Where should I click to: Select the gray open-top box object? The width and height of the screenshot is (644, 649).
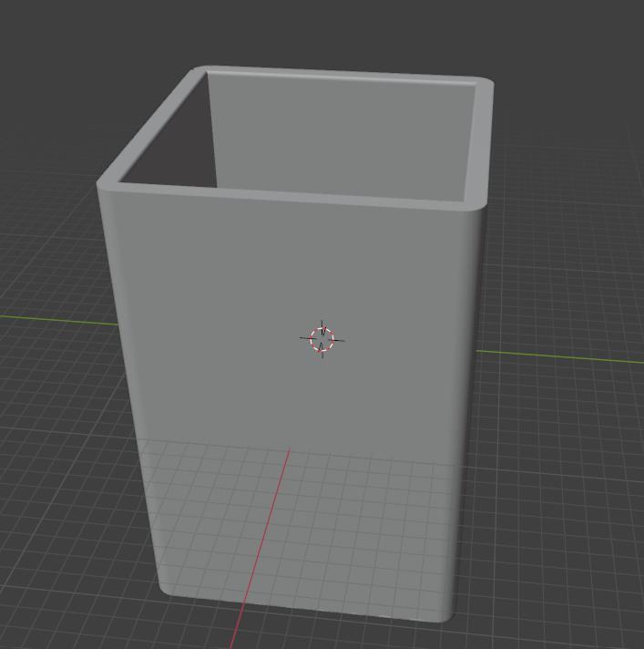click(x=295, y=344)
